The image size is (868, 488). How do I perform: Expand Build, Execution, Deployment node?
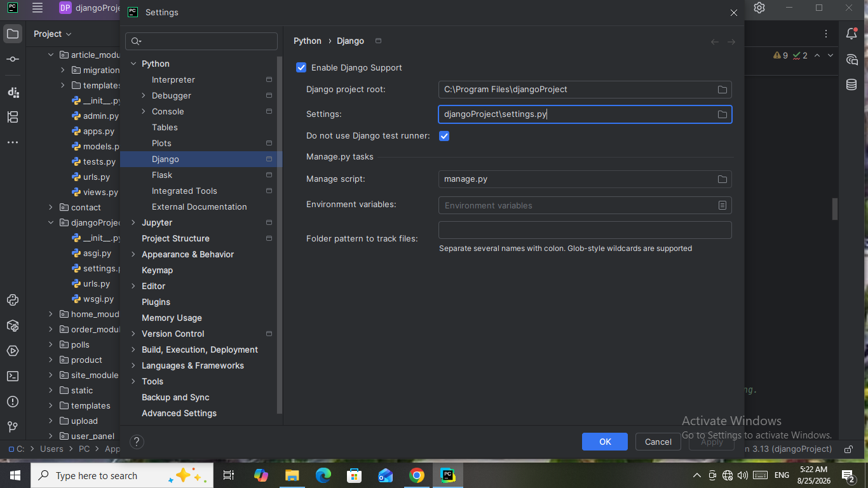point(133,349)
